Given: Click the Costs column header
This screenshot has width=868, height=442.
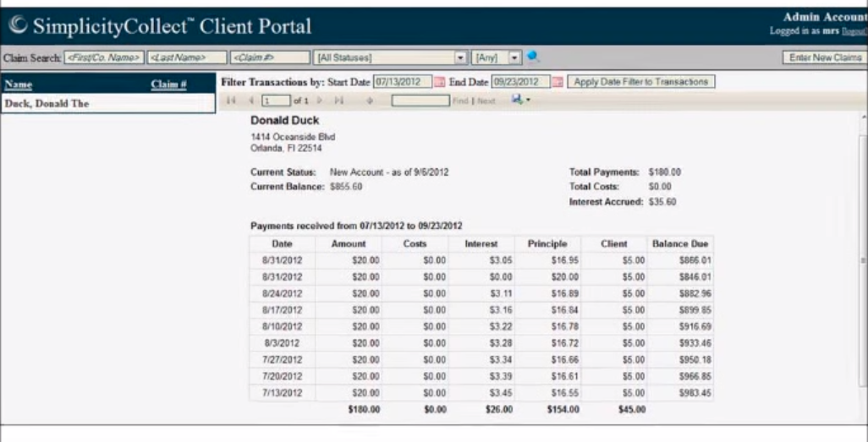Looking at the screenshot, I should [415, 243].
